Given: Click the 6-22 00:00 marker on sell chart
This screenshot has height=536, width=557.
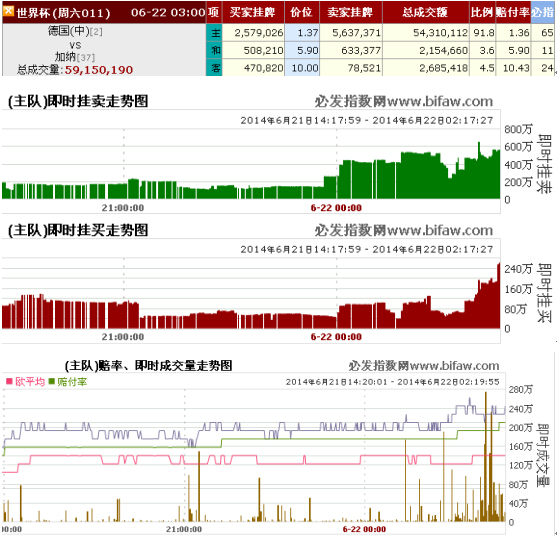Looking at the screenshot, I should pos(336,208).
